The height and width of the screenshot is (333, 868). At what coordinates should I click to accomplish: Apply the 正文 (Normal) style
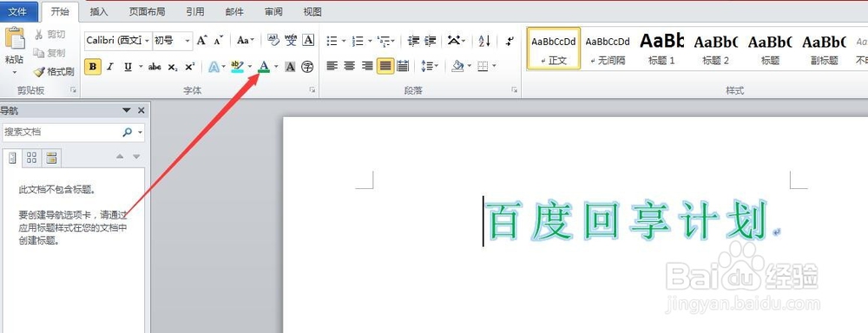tap(553, 49)
